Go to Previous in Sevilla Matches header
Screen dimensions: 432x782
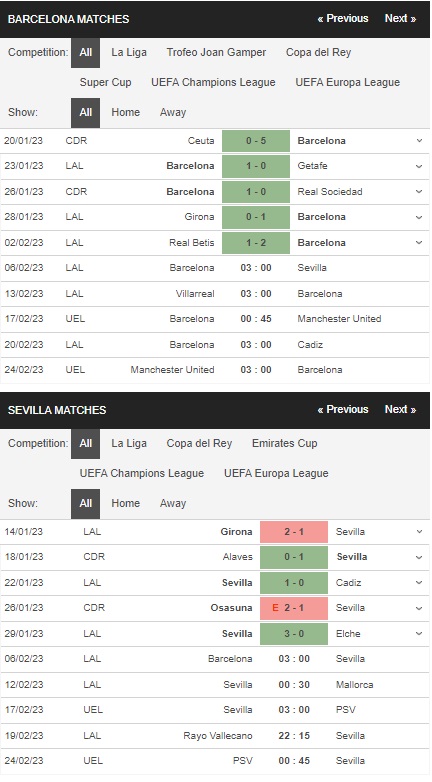[343, 409]
